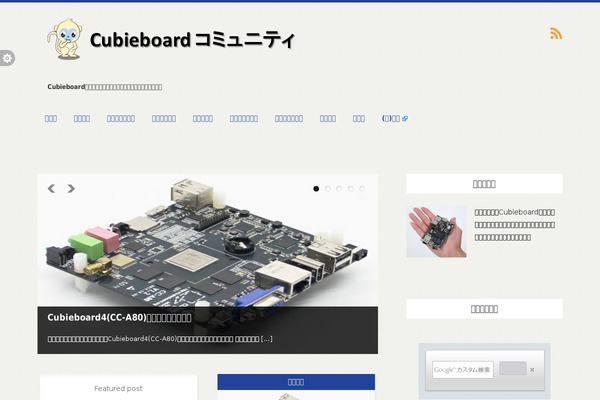This screenshot has width=600, height=400.
Task: Click the external-link icon in navigation menu
Action: click(x=405, y=119)
